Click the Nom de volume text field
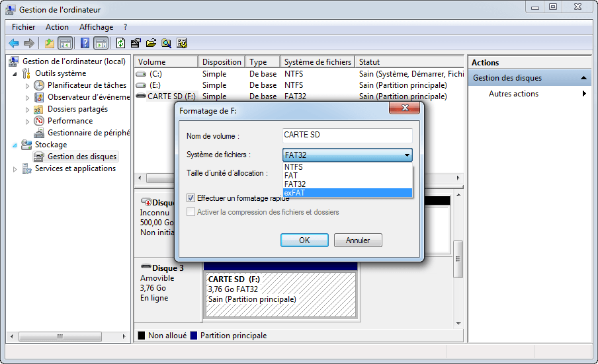 pos(347,135)
